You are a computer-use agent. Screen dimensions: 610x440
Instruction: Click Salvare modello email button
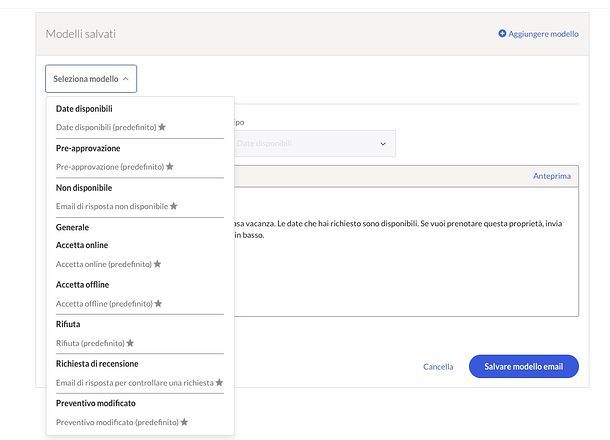pos(524,366)
